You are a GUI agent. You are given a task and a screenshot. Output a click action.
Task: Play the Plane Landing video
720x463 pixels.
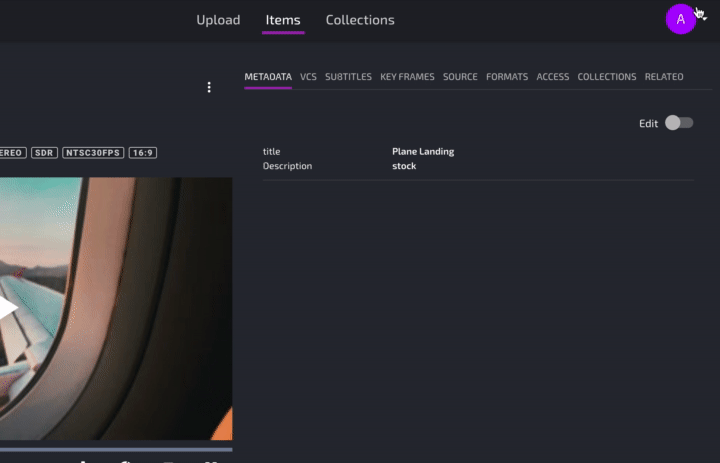pos(6,308)
